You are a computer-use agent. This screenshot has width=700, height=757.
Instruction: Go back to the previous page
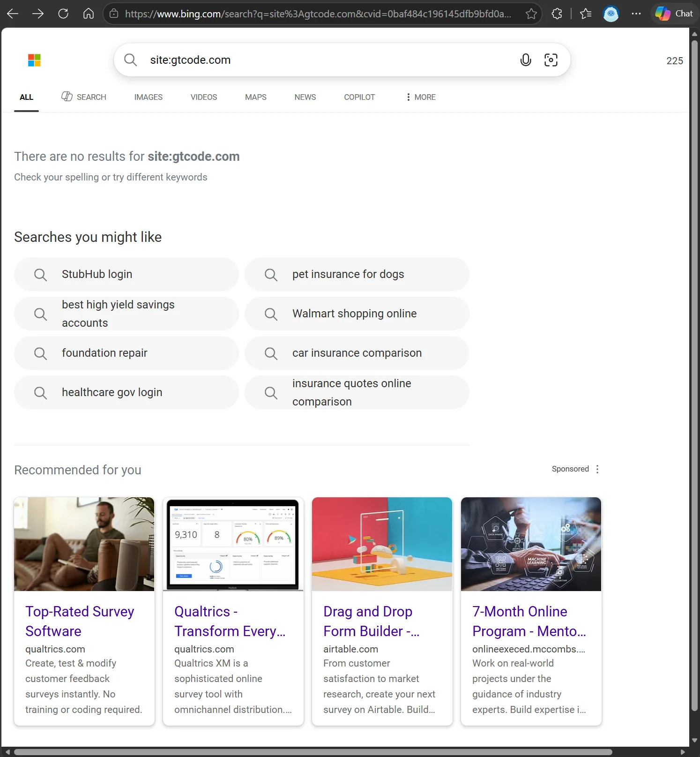click(13, 14)
